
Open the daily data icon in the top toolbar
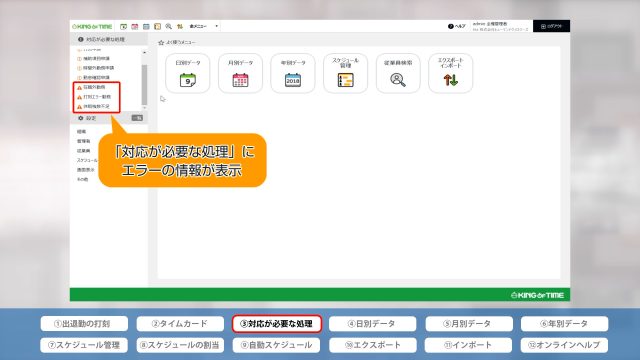click(x=123, y=27)
